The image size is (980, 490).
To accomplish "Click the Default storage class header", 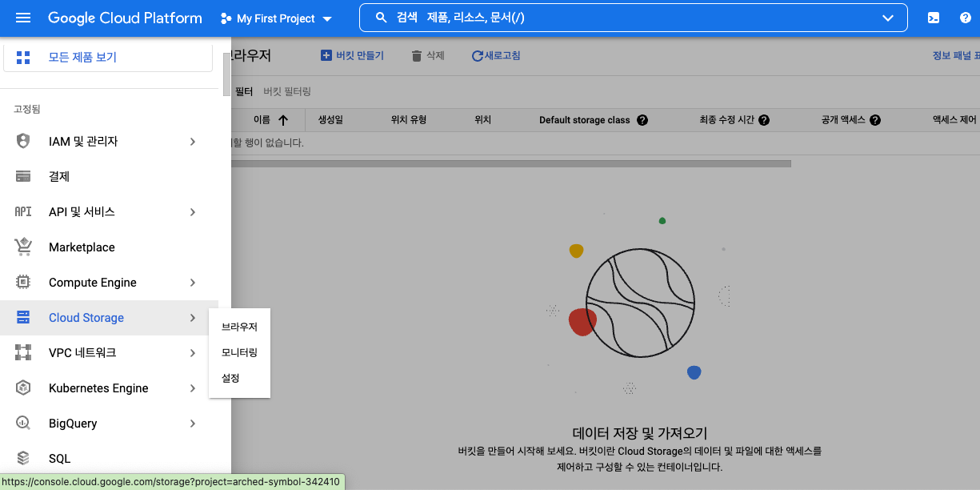I will [585, 120].
